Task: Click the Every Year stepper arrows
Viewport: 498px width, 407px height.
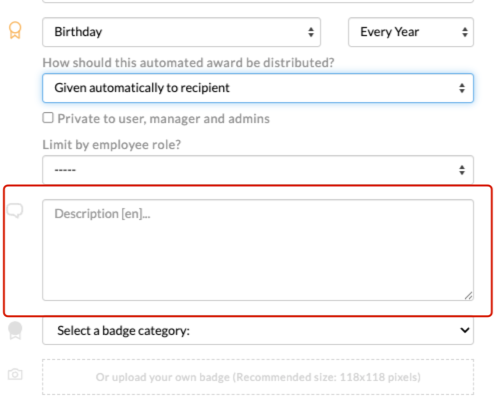Action: (465, 32)
